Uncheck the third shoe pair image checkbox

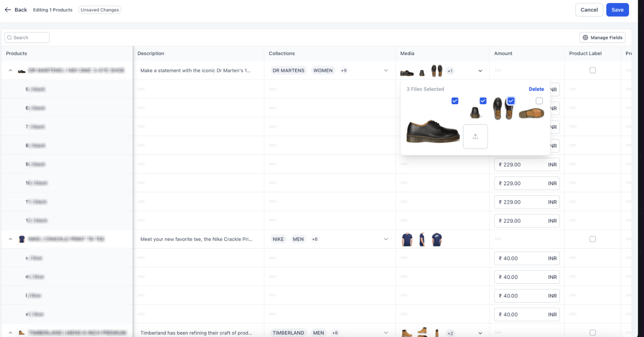pyautogui.click(x=511, y=101)
